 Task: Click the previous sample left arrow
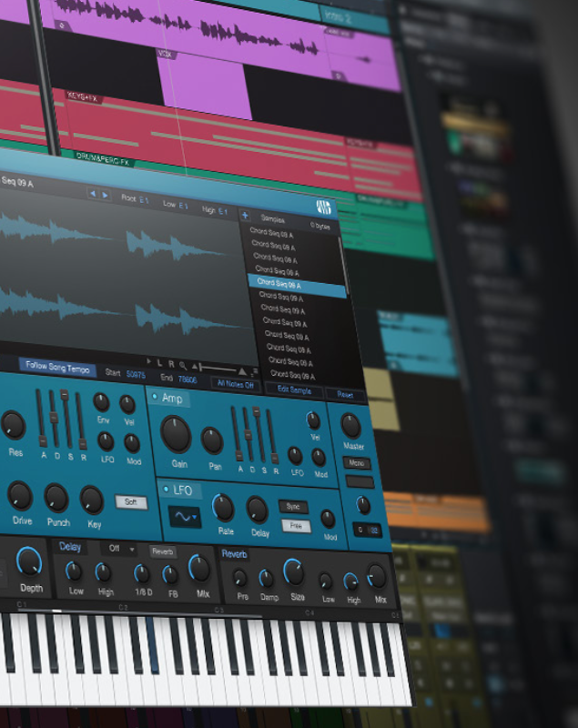pyautogui.click(x=93, y=194)
